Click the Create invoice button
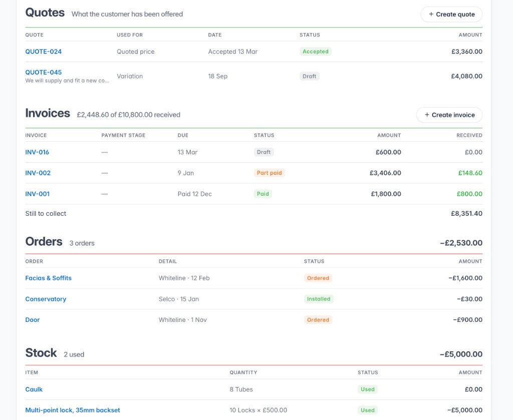Screen dimensions: 513x420 [x=449, y=115]
